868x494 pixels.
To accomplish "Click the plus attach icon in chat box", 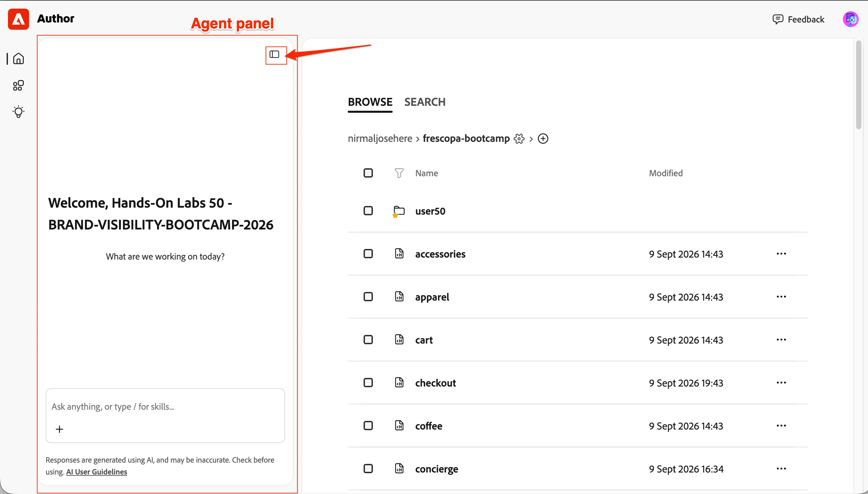I will 59,429.
